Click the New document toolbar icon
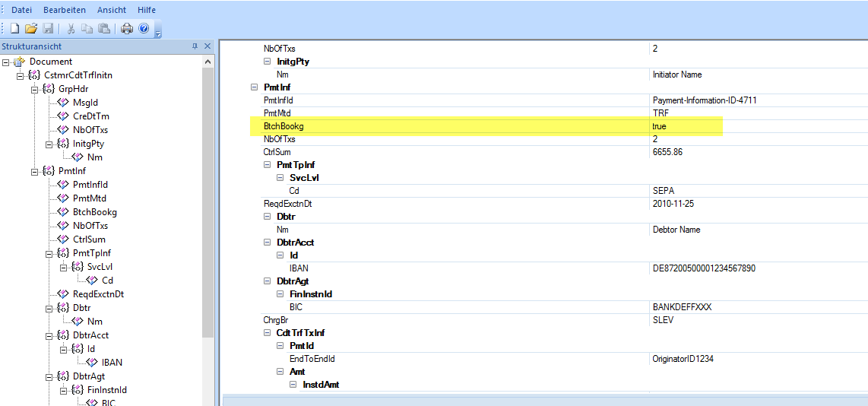This screenshot has height=406, width=868. tap(14, 29)
